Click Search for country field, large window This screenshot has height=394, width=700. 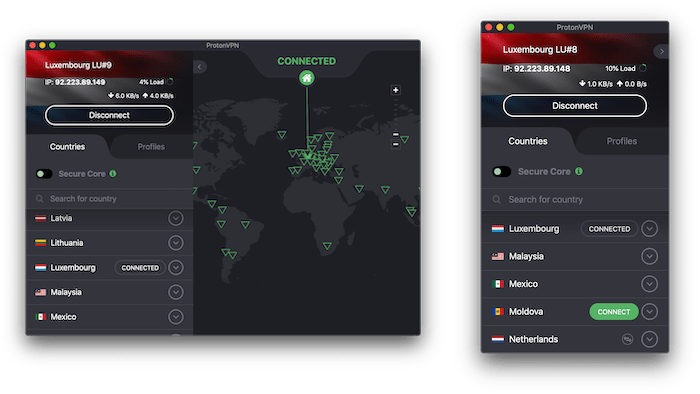109,199
